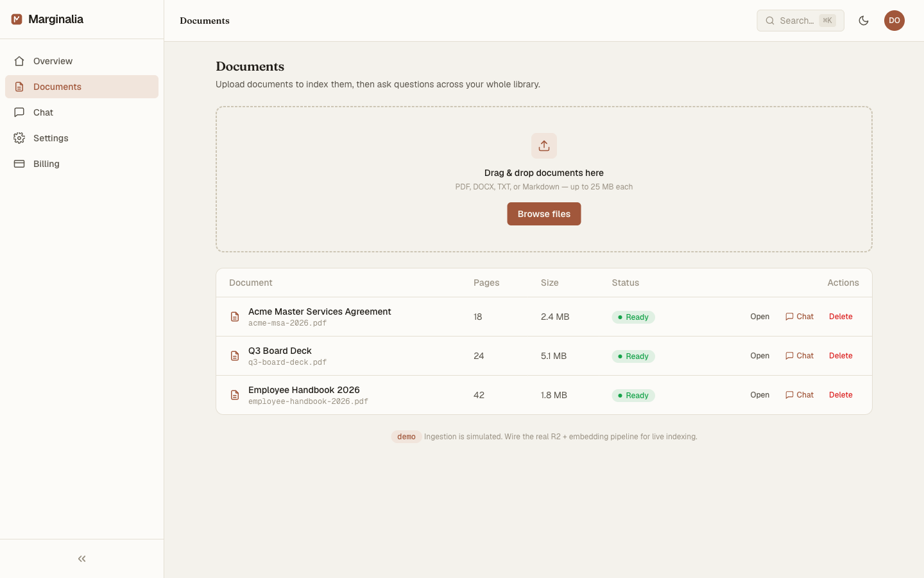Click the Actions column header
924x578 pixels.
pyautogui.click(x=843, y=283)
